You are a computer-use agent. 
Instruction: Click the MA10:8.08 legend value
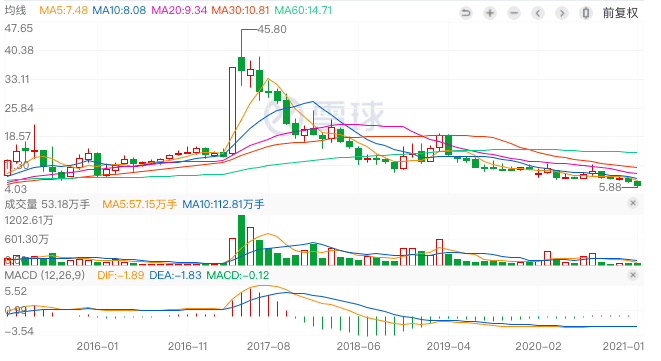[x=119, y=10]
